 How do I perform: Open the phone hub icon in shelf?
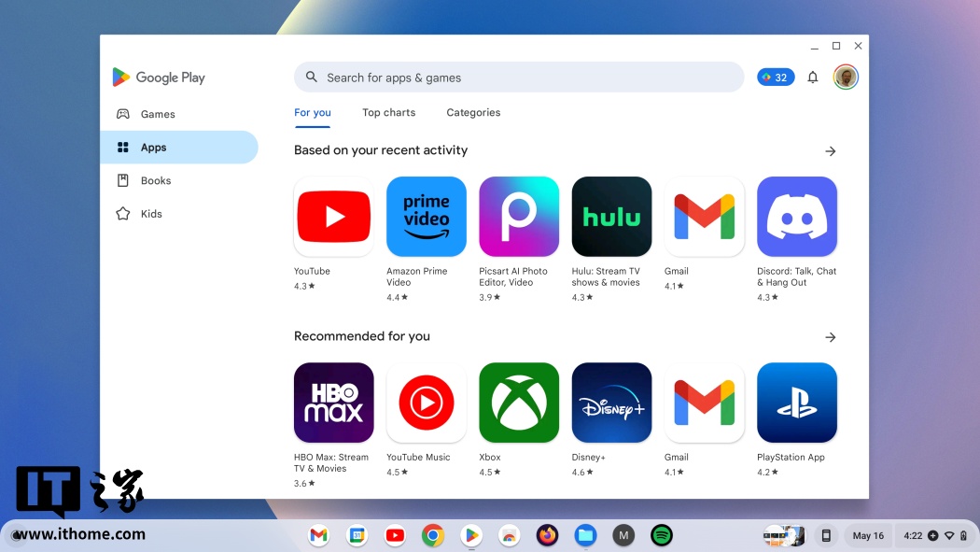826,535
